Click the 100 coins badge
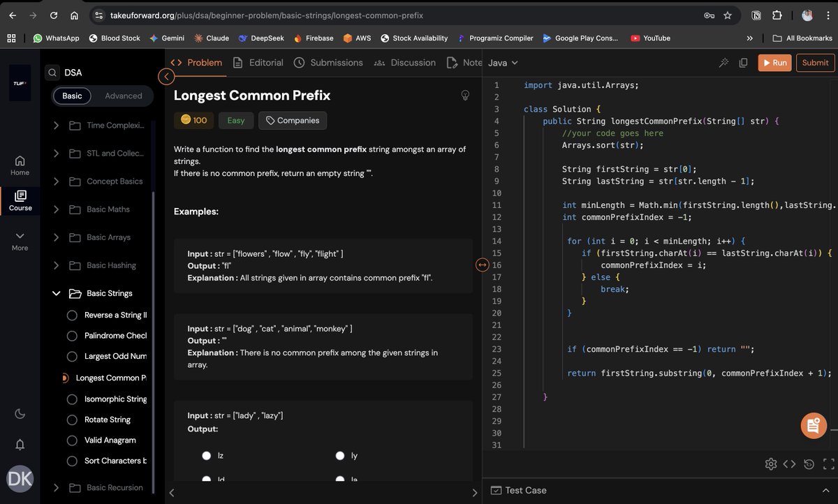Screen dimensions: 838x504 coord(193,121)
